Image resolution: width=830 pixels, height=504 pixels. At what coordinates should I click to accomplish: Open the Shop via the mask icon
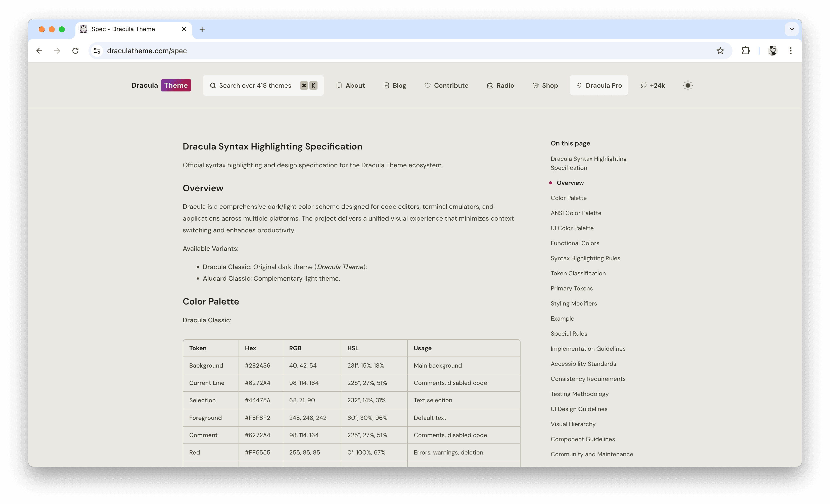coord(536,85)
